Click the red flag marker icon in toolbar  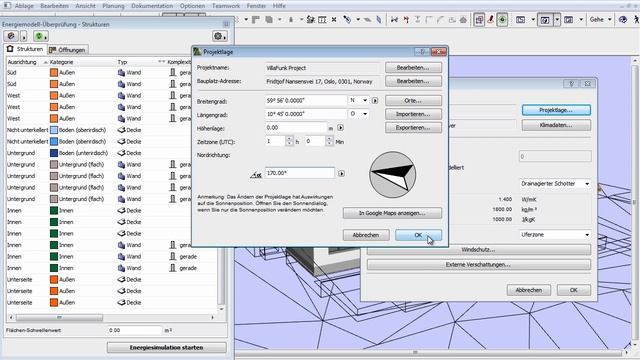406,20
